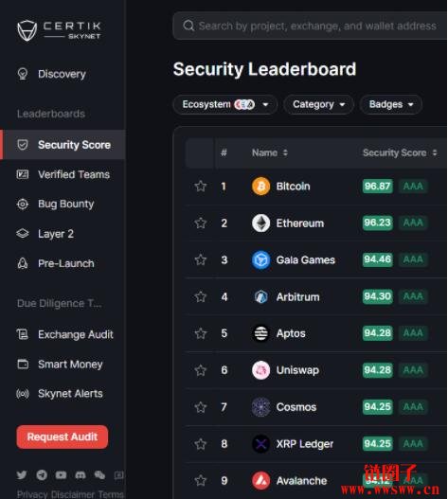Toggle favorite star for Bitcoin row
The height and width of the screenshot is (499, 448).
(201, 187)
